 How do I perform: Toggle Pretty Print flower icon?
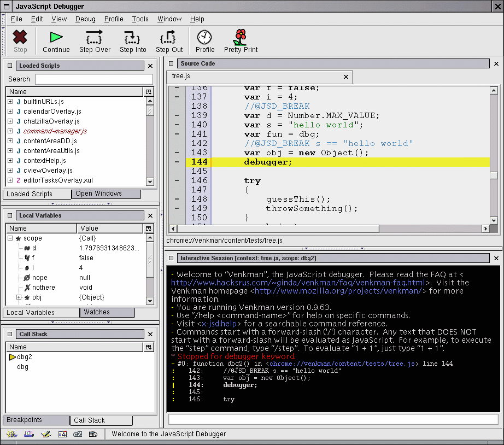(x=241, y=37)
